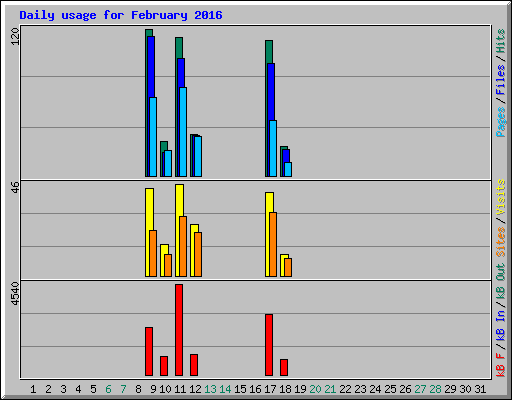Image resolution: width=512 pixels, height=400 pixels.
Task: Click day 28 on the x-axis
Action: point(435,389)
